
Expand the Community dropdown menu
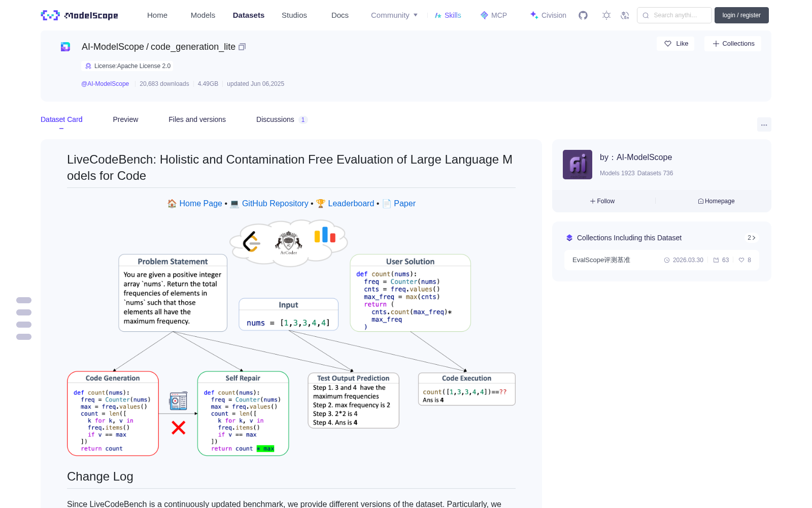394,15
